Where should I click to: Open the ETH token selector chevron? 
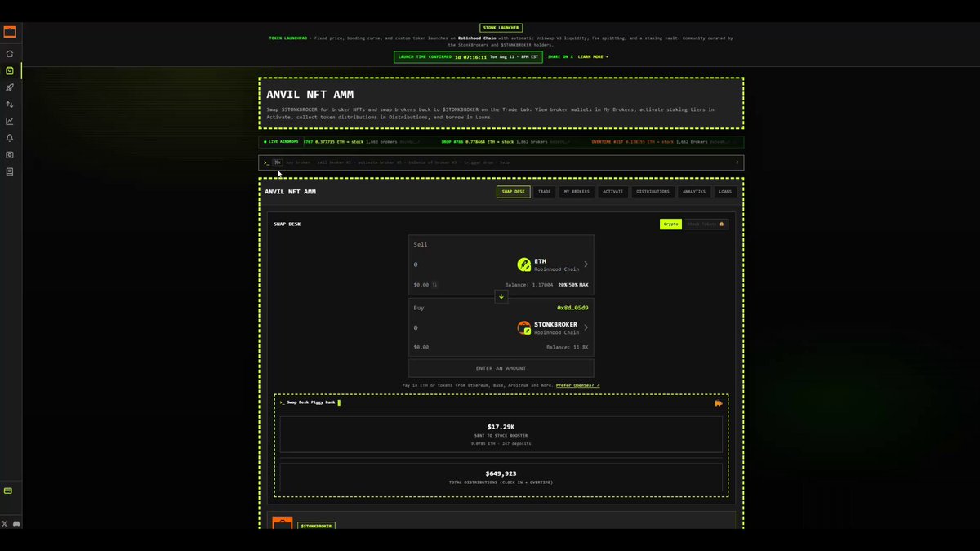click(586, 264)
